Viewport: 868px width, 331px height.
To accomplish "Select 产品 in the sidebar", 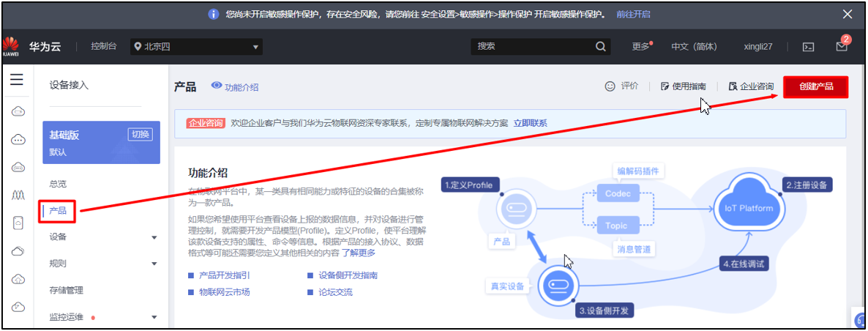I will (x=58, y=209).
